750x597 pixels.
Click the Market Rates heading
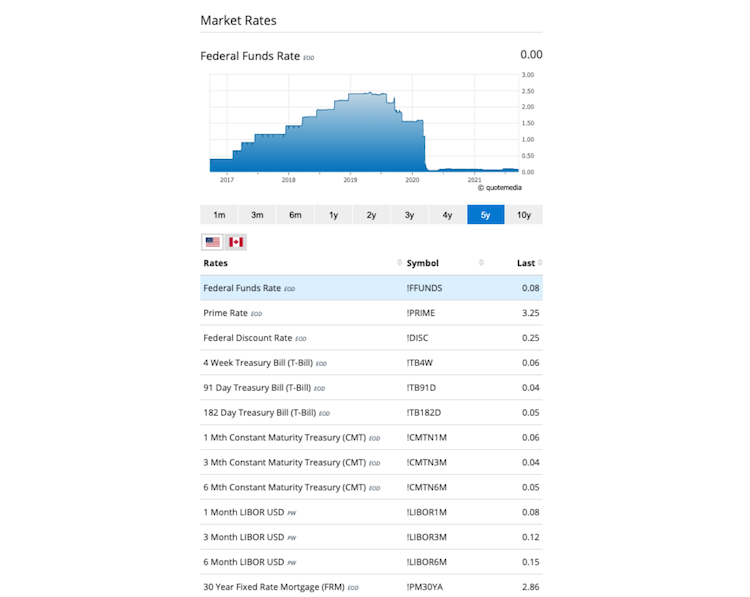(238, 20)
